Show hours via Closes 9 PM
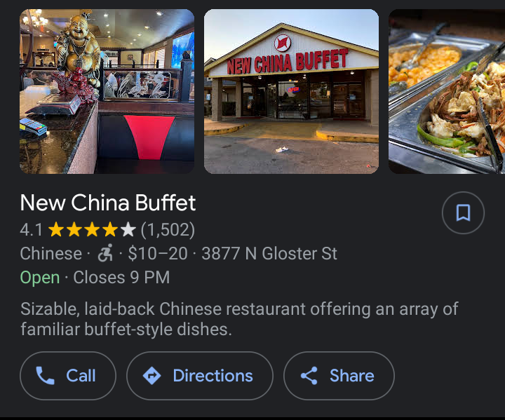This screenshot has height=420, width=505. 121,278
